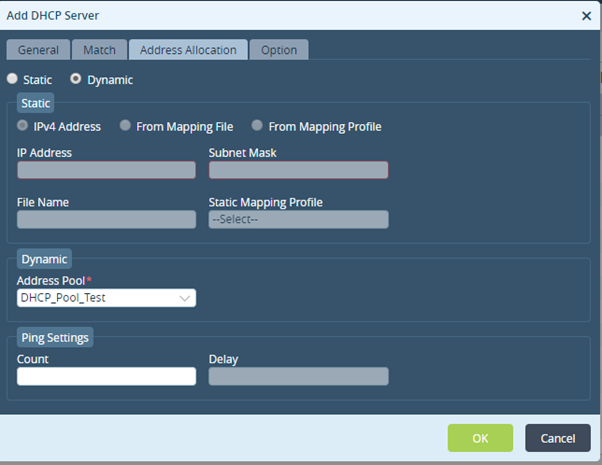Click the Cancel button

point(558,438)
